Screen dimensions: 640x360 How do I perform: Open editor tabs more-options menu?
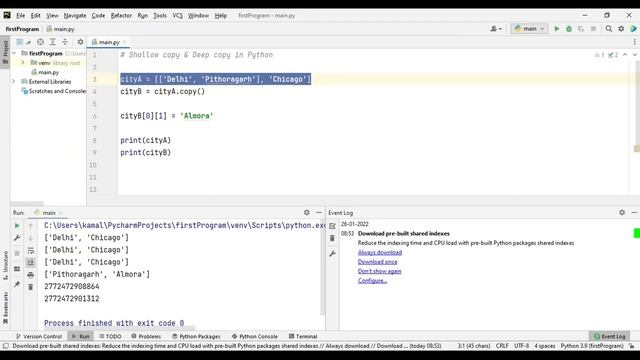635,42
